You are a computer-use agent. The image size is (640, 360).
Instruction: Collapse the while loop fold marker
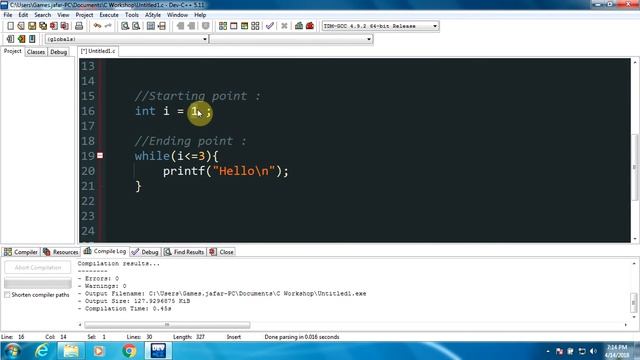(x=100, y=156)
